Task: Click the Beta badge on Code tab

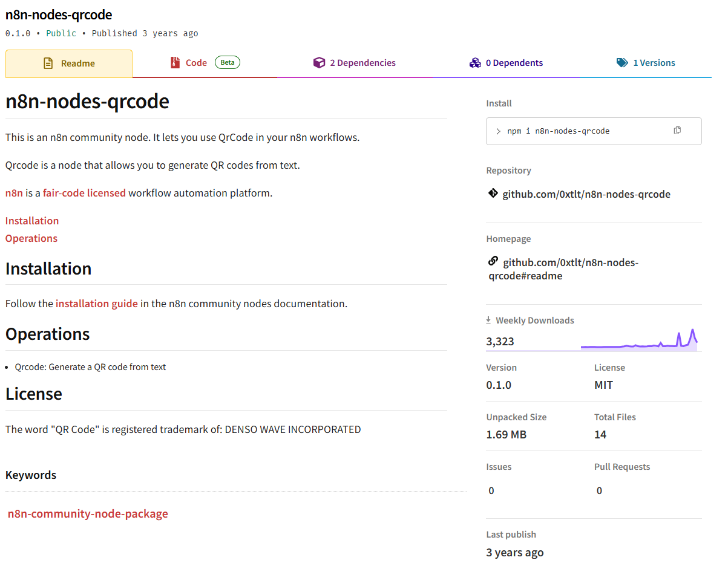Action: (x=228, y=62)
